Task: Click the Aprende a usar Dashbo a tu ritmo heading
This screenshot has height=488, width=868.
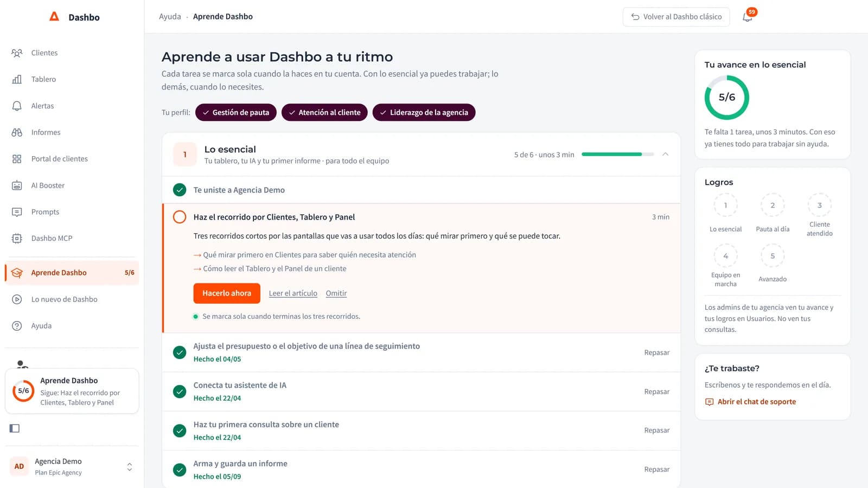Action: (x=277, y=57)
